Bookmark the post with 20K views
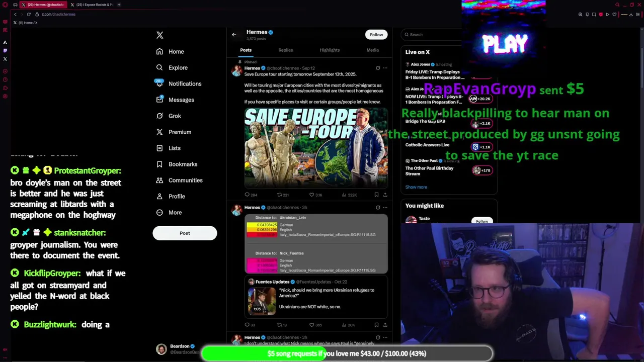 point(376,325)
